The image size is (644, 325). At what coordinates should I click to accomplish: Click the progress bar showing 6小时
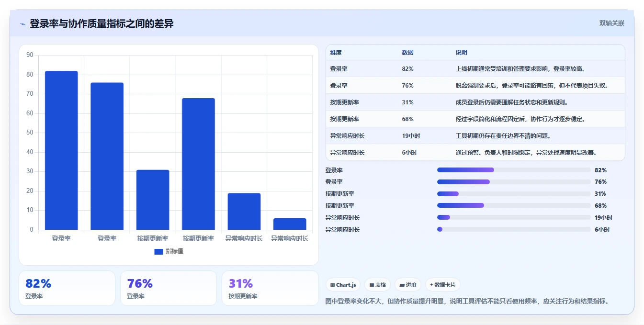(514, 229)
